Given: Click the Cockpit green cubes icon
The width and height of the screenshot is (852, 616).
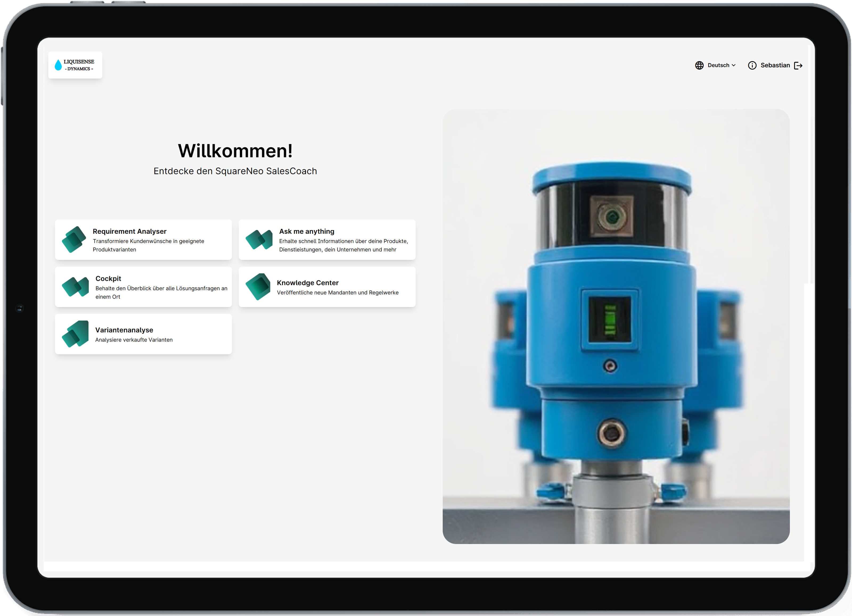Looking at the screenshot, I should pos(75,287).
